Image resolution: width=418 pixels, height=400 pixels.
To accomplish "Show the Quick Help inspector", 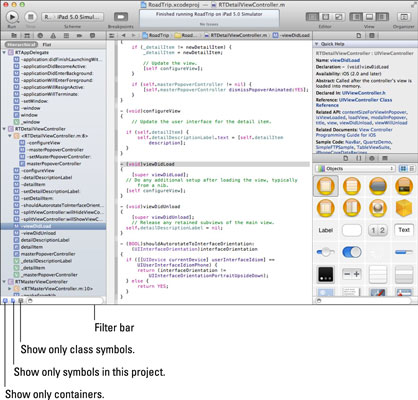I will [x=372, y=35].
